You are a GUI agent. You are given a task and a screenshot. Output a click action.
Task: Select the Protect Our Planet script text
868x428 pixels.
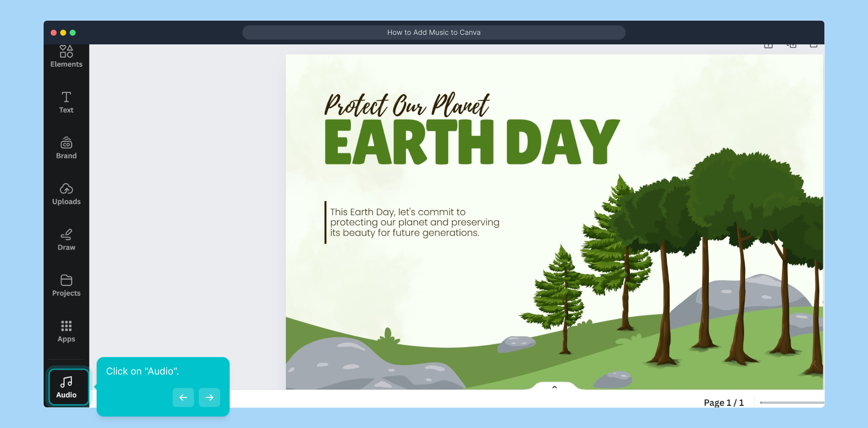coord(407,105)
